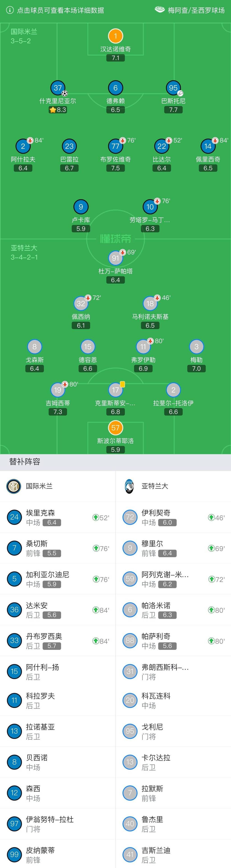Tap 弗罗伊勒 rating 6.9 badge
The width and height of the screenshot is (231, 868).
click(143, 369)
